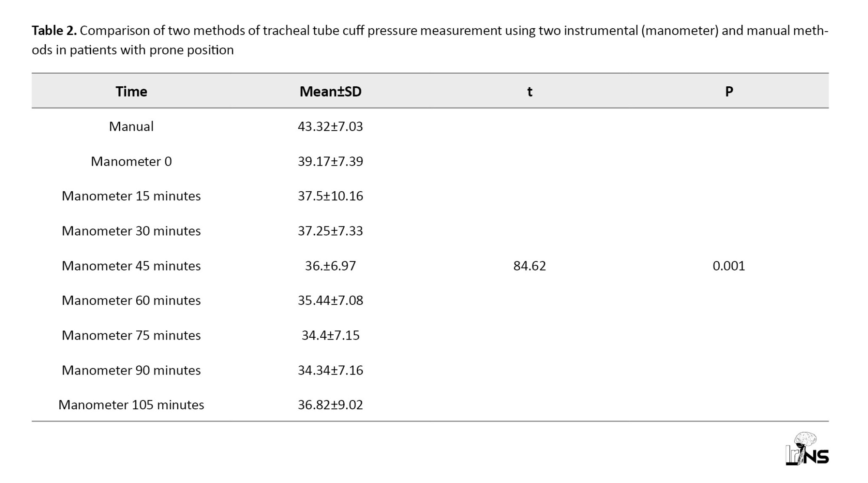The width and height of the screenshot is (868, 483).
Task: Select the Manometer 15 minutes row label
Action: 131,196
